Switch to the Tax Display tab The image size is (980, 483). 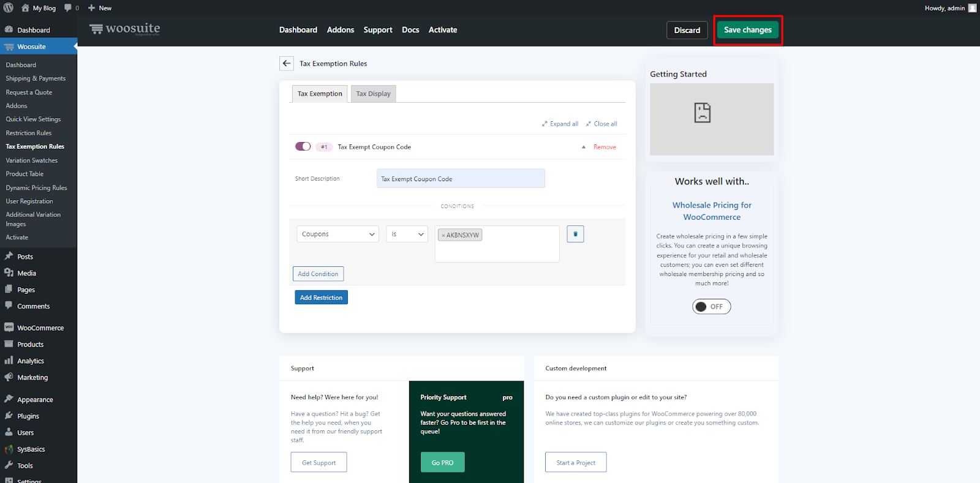click(x=373, y=94)
